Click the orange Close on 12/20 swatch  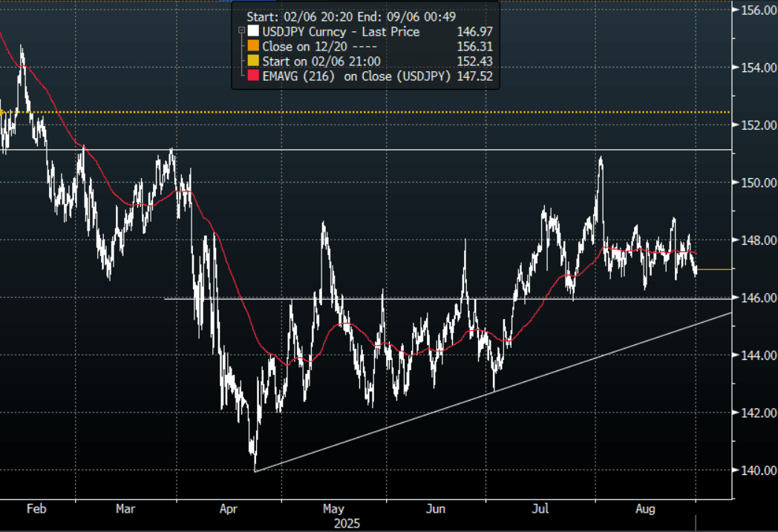point(255,47)
